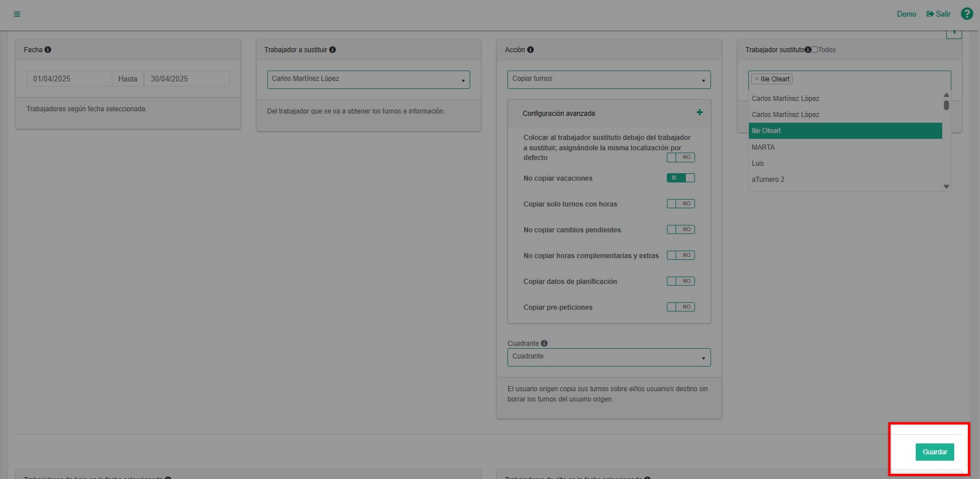Click info icon beside Trabajador a sustituir
The image size is (980, 479).
(333, 50)
